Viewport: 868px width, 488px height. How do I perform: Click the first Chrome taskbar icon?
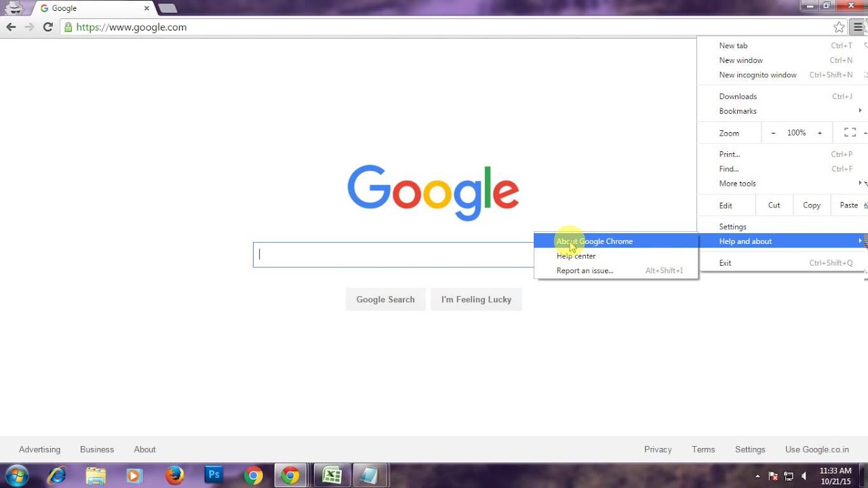[x=254, y=476]
